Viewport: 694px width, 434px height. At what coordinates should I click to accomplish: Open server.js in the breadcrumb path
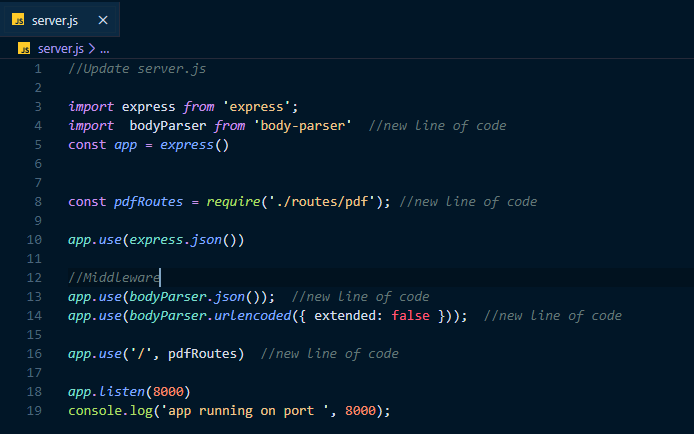61,49
